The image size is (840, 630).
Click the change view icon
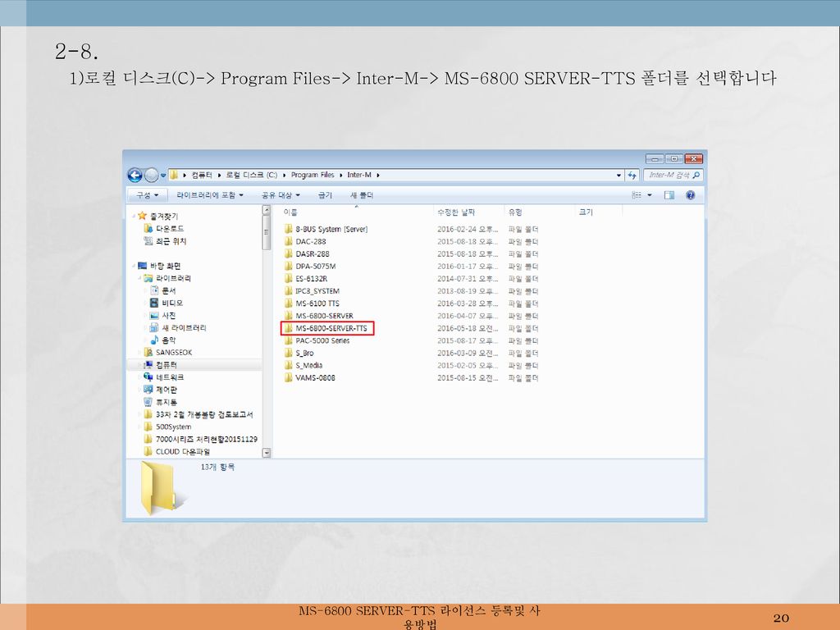tap(637, 195)
